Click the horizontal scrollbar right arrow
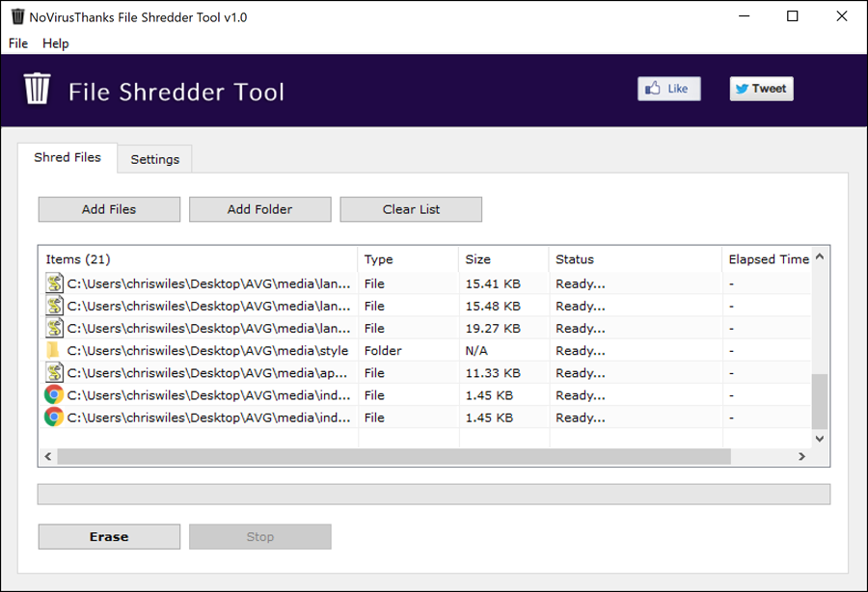The height and width of the screenshot is (592, 868). coord(801,456)
